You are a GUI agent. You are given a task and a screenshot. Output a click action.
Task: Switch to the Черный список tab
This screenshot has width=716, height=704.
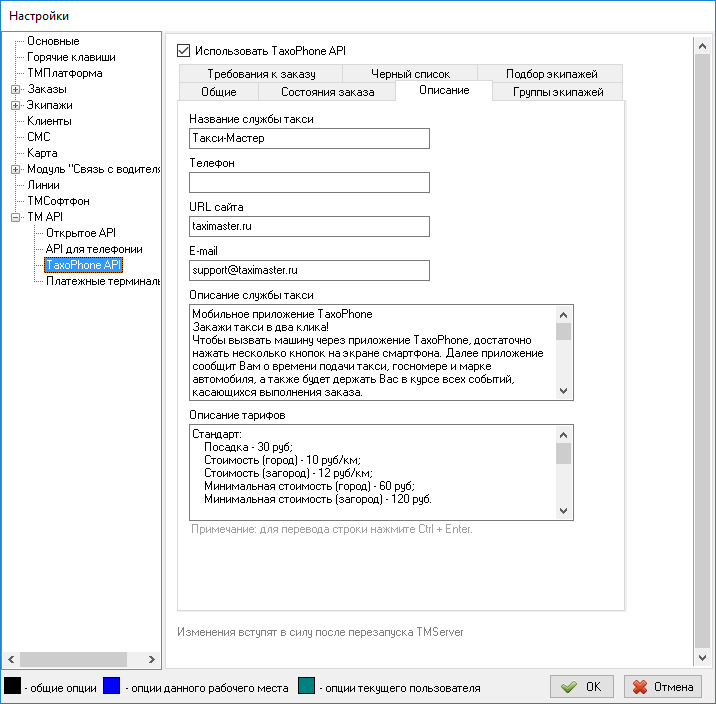click(410, 74)
